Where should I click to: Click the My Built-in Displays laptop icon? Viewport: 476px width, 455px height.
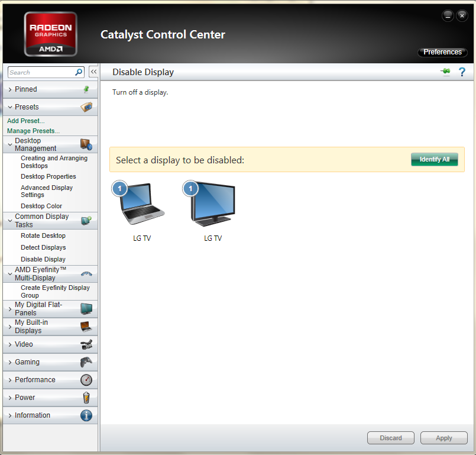coord(86,327)
